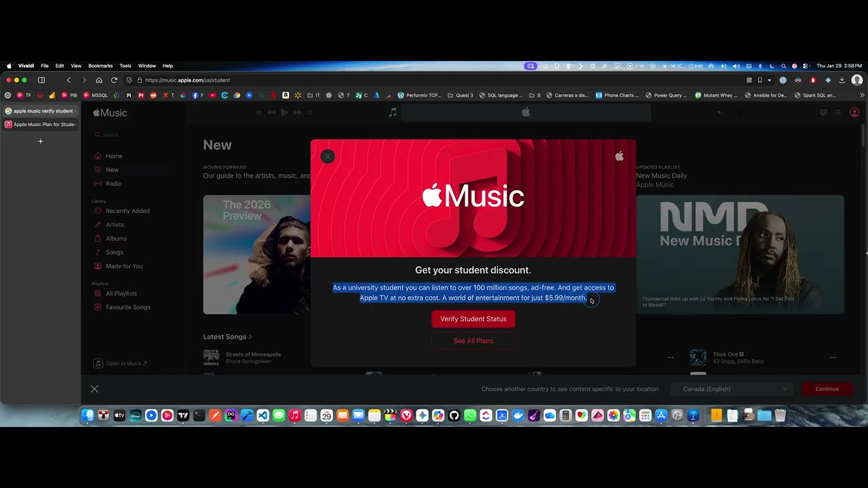Screen dimensions: 868x488
Task: Reload the current page
Action: [x=114, y=80]
